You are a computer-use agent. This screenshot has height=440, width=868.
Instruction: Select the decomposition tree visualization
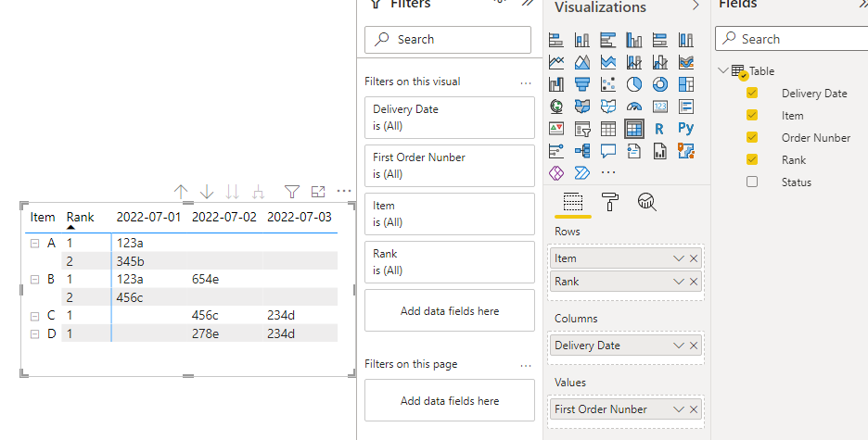[x=581, y=151]
